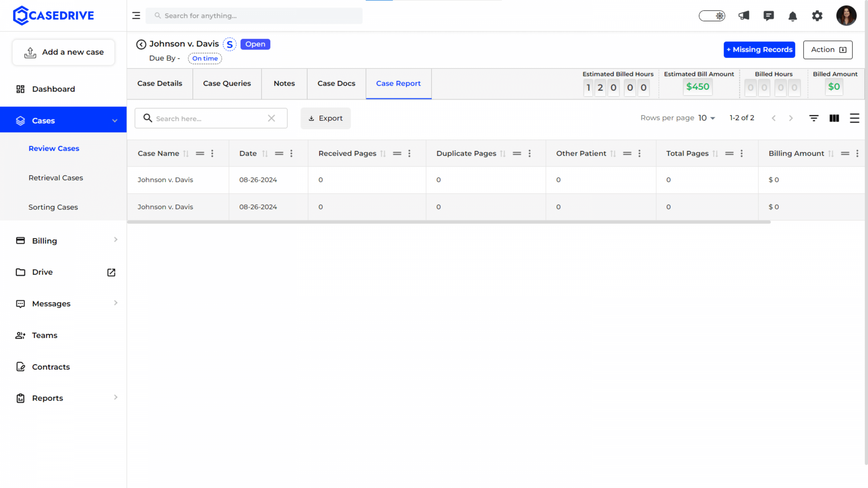
Task: Click the Missing Records button
Action: click(759, 49)
